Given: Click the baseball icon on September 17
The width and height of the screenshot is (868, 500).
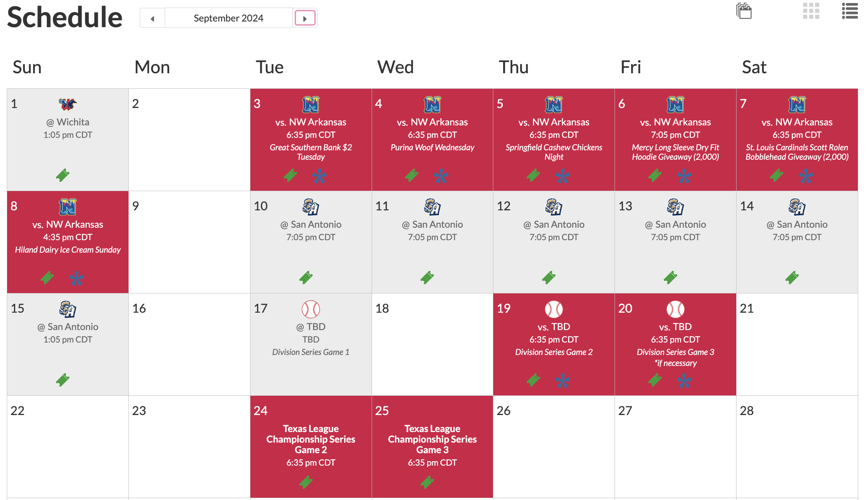Looking at the screenshot, I should tap(311, 309).
